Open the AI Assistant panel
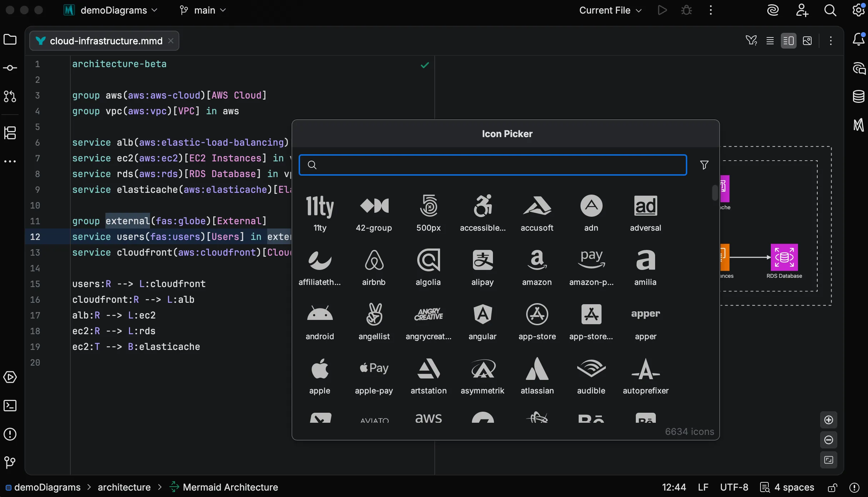The image size is (868, 497). (859, 68)
